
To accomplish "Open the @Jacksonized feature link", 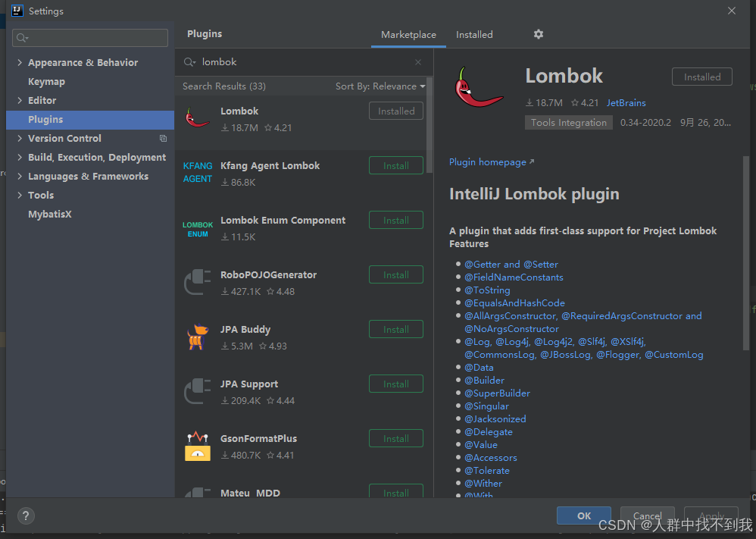I will pyautogui.click(x=495, y=419).
